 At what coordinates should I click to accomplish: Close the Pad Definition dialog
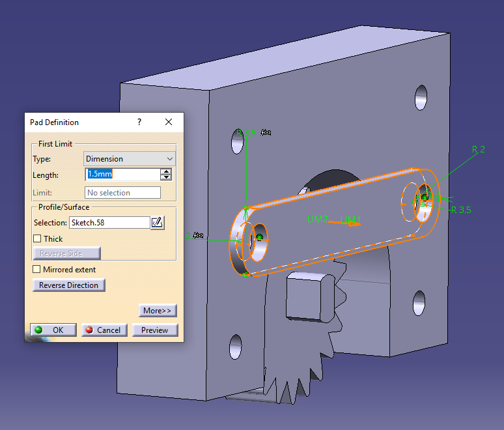169,122
